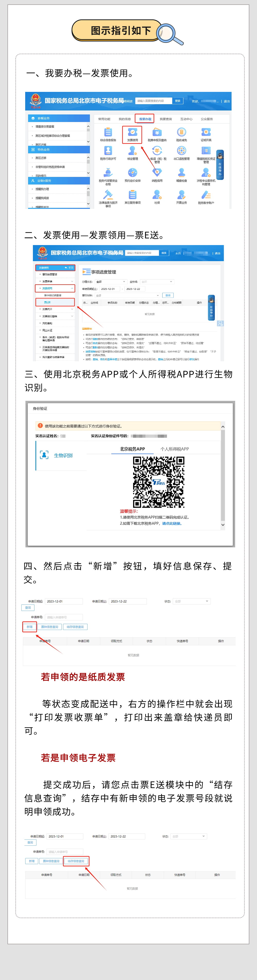Click the 在线导办 assistant on the first screenshot

pyautogui.click(x=220, y=165)
